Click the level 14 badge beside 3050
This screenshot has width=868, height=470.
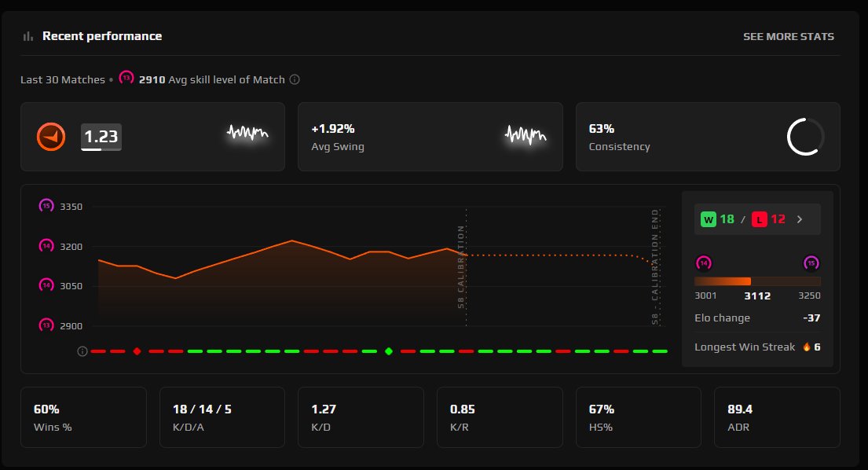click(46, 285)
